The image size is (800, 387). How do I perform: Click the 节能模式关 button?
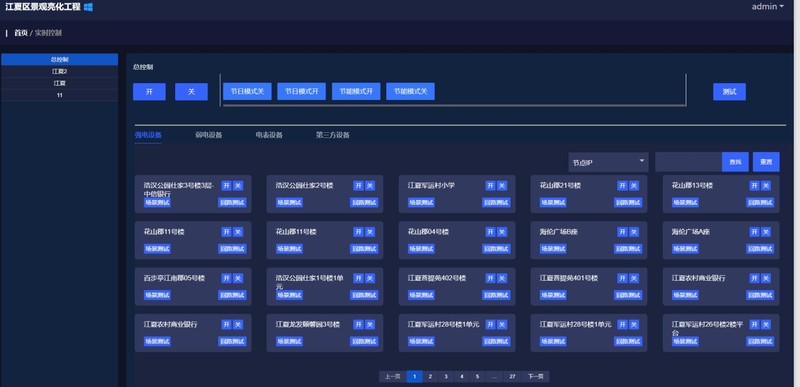410,92
